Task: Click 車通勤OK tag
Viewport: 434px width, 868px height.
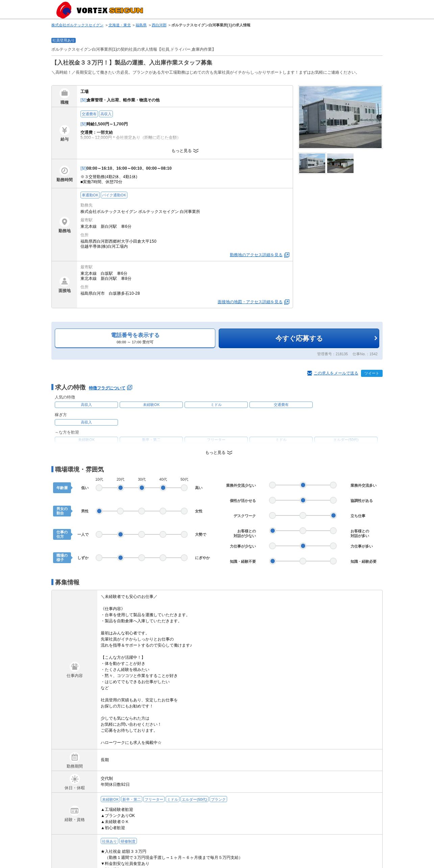Action: (90, 195)
